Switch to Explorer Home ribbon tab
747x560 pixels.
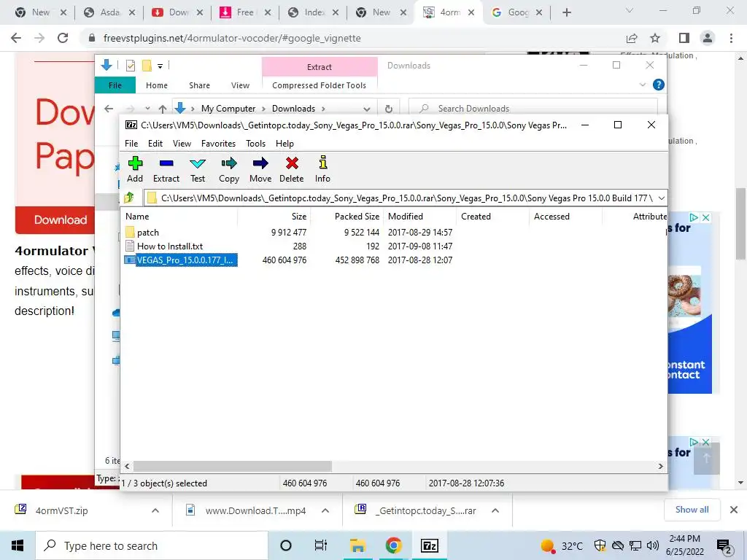tap(157, 85)
